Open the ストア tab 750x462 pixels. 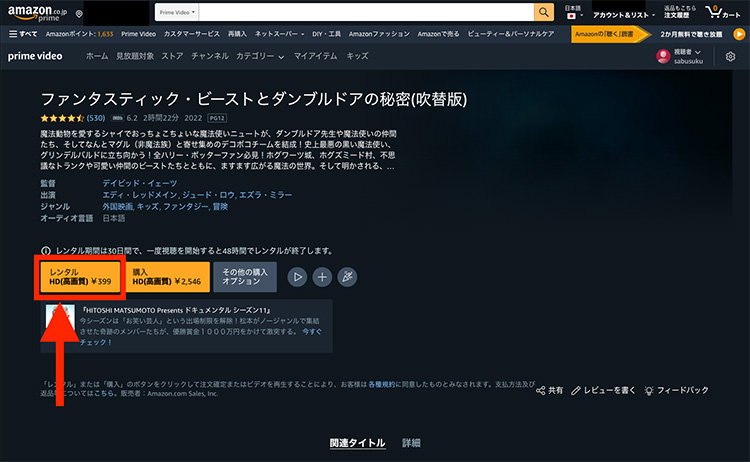(172, 56)
